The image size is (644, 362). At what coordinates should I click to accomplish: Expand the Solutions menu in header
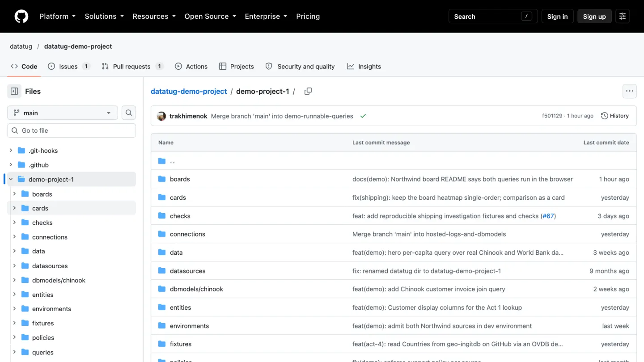(104, 17)
